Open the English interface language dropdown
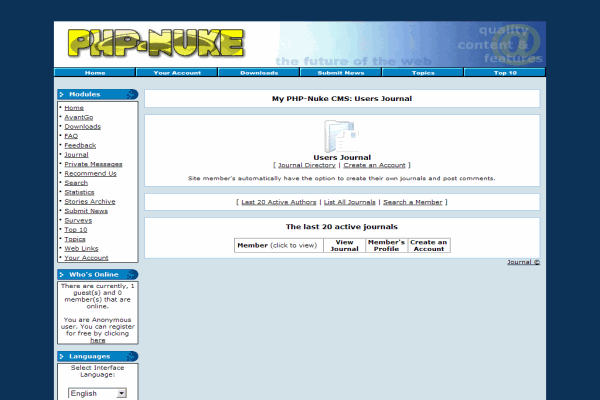 tap(97, 393)
